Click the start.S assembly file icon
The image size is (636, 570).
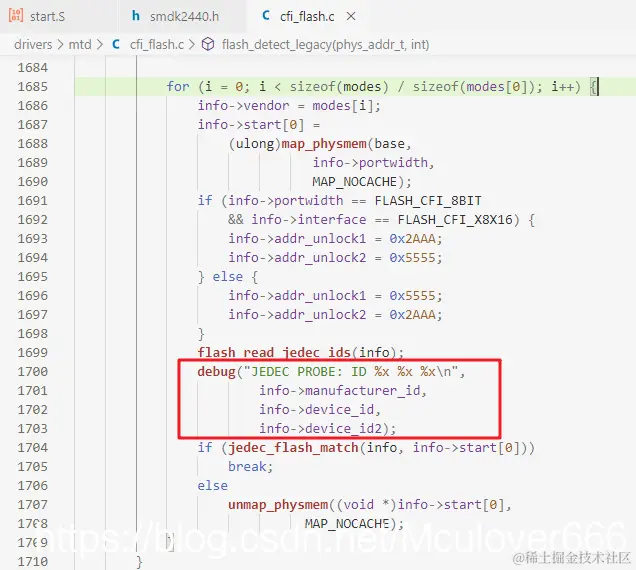16,16
